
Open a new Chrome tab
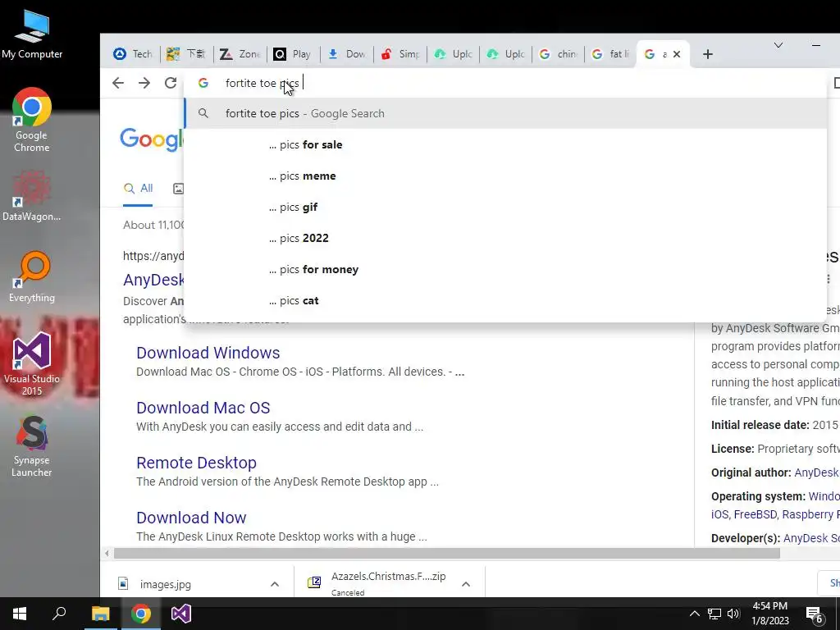click(708, 54)
